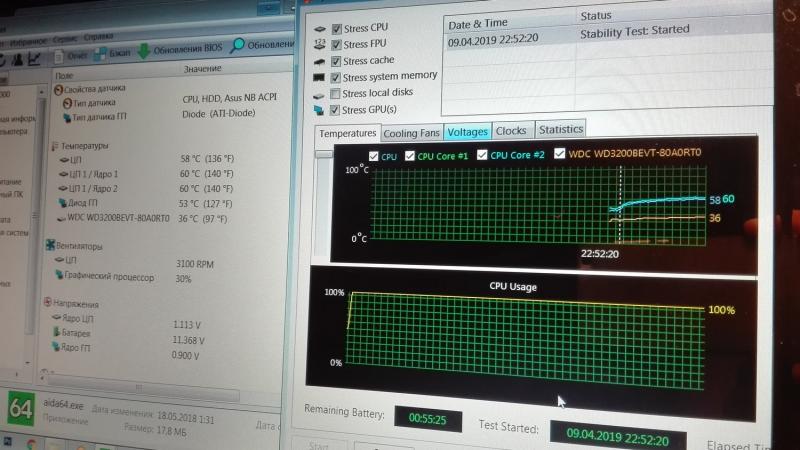Click the Тип датчика sensor type icon
This screenshot has width=800, height=450.
point(67,104)
